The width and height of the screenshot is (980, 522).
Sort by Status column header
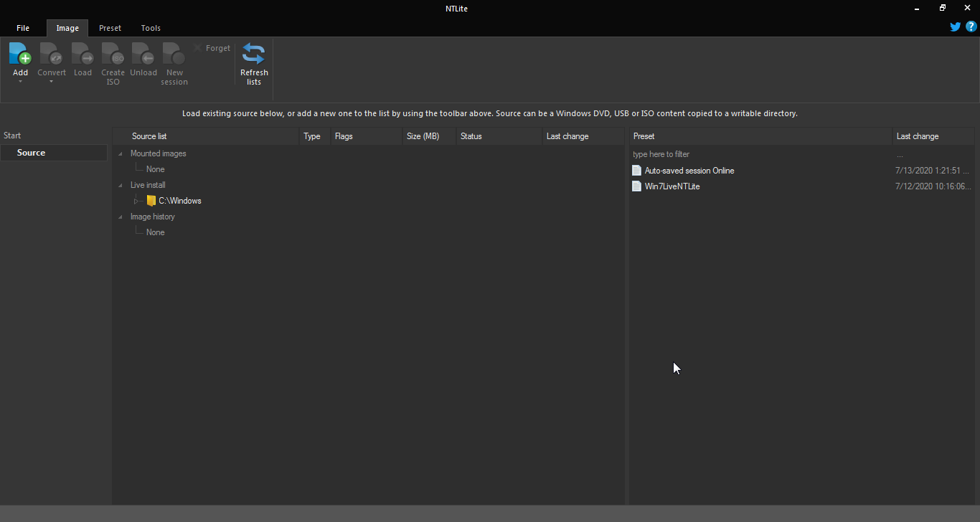(x=499, y=136)
